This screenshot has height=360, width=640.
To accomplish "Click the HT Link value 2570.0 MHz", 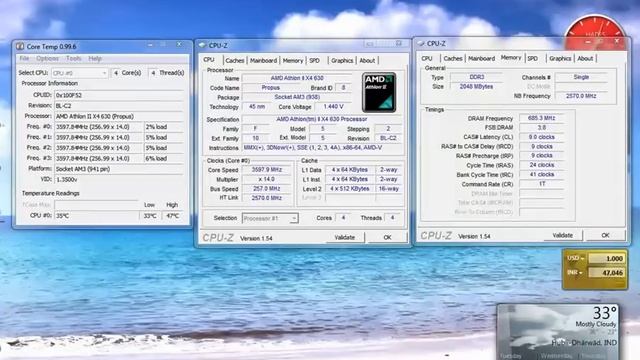I will [x=267, y=198].
